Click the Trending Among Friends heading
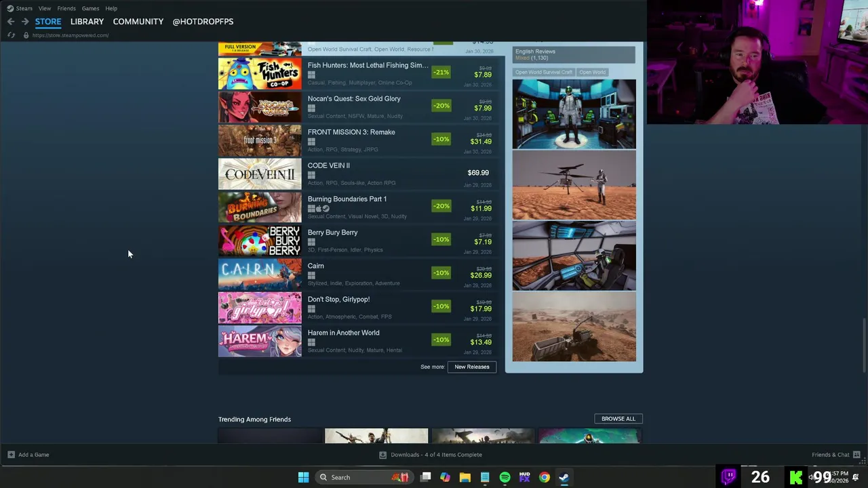 click(x=254, y=420)
